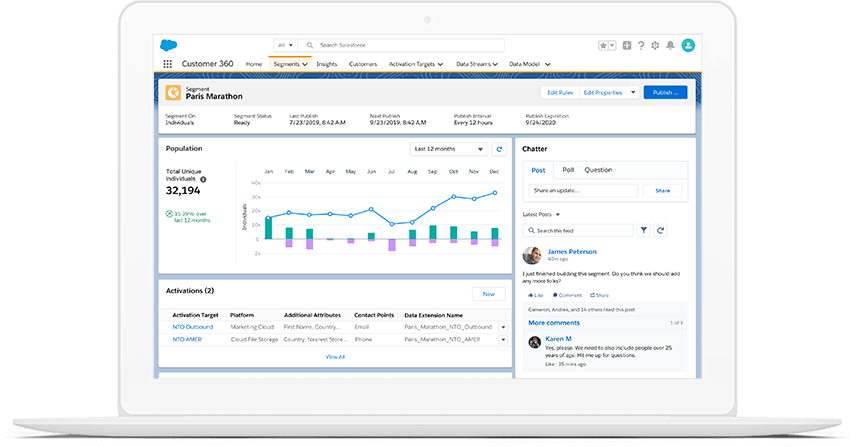Comment on James Peterson's post
The width and height of the screenshot is (857, 447).
point(567,295)
